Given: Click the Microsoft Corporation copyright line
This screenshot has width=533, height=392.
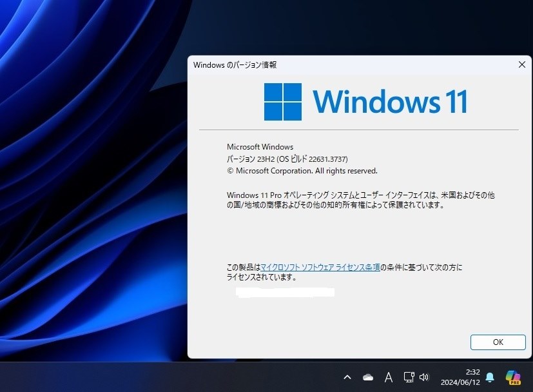Looking at the screenshot, I should [302, 171].
